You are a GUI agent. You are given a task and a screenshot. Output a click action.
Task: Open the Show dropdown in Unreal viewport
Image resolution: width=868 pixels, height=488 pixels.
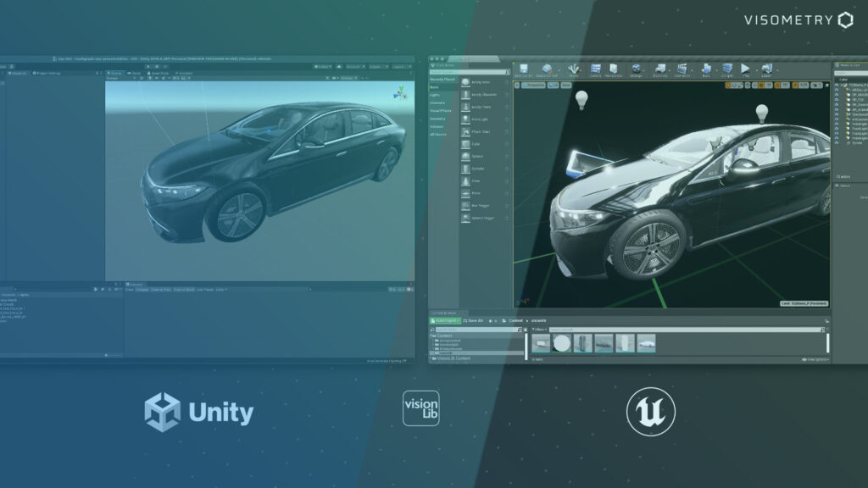[565, 86]
